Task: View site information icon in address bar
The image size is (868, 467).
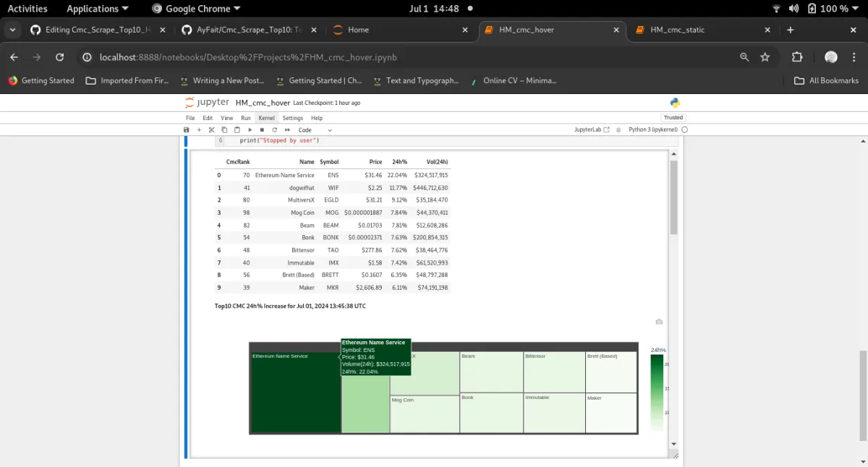Action: tap(87, 57)
